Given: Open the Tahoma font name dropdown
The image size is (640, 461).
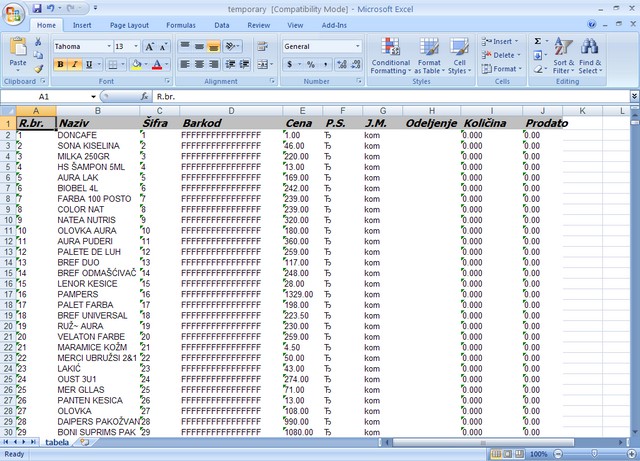Looking at the screenshot, I should [x=108, y=46].
